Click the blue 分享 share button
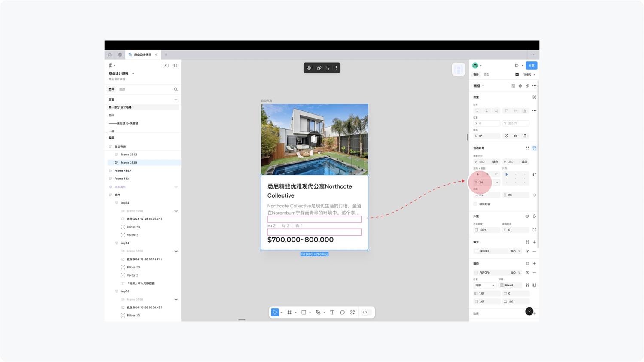The image size is (644, 362). [x=531, y=66]
